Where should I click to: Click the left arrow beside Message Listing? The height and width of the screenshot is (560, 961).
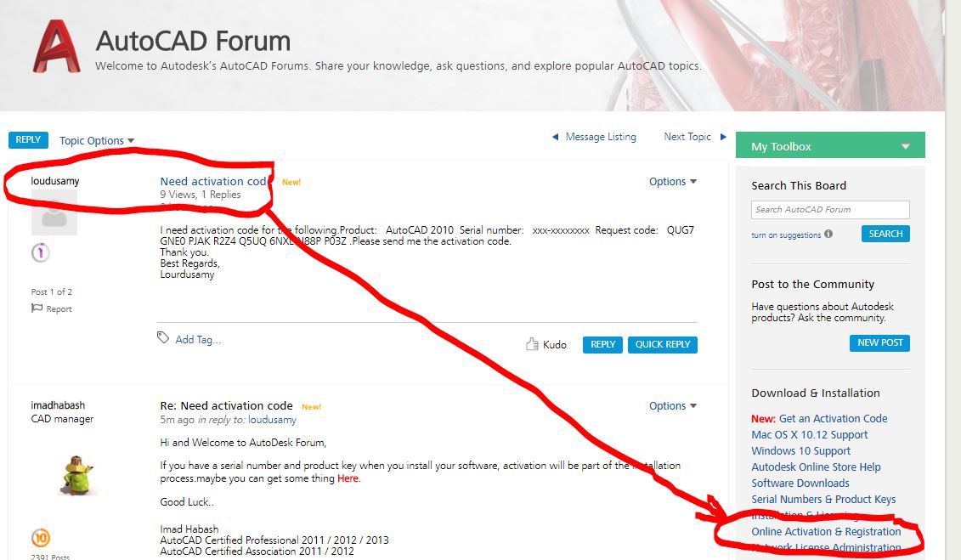[x=555, y=137]
